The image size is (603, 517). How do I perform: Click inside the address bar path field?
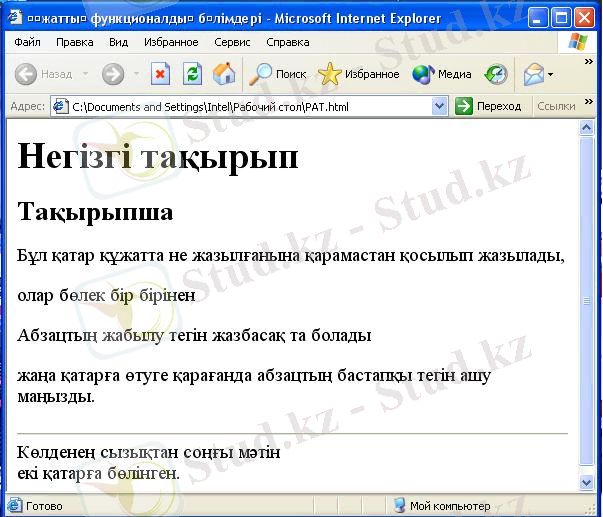[250, 106]
